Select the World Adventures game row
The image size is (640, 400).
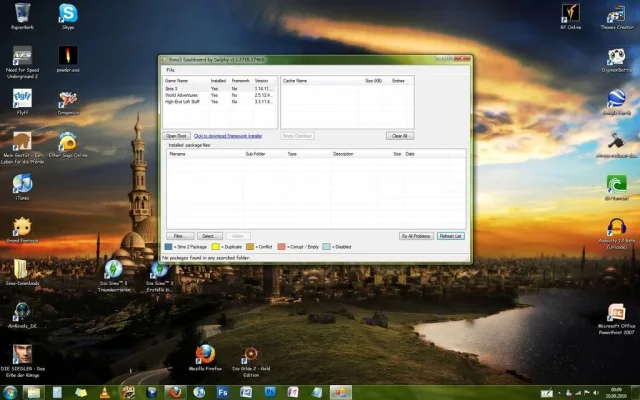[220, 95]
